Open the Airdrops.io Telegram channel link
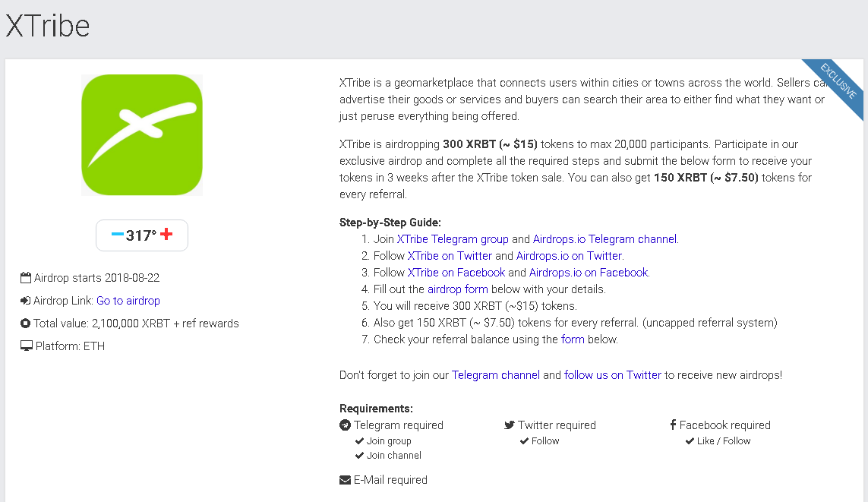 click(604, 239)
